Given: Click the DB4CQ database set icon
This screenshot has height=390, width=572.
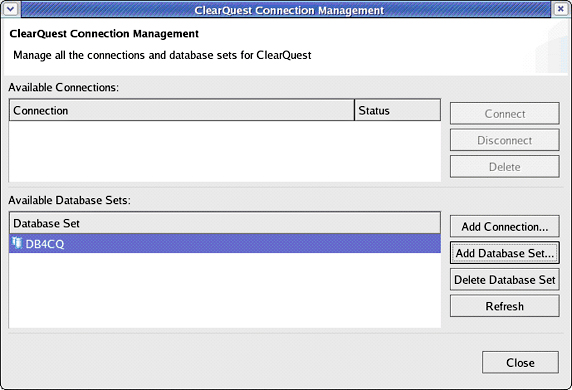Looking at the screenshot, I should coord(17,243).
